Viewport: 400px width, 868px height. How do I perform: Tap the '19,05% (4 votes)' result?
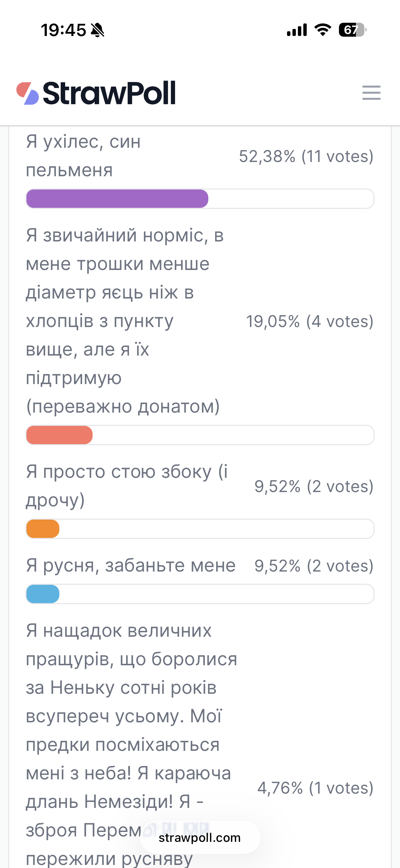(309, 321)
